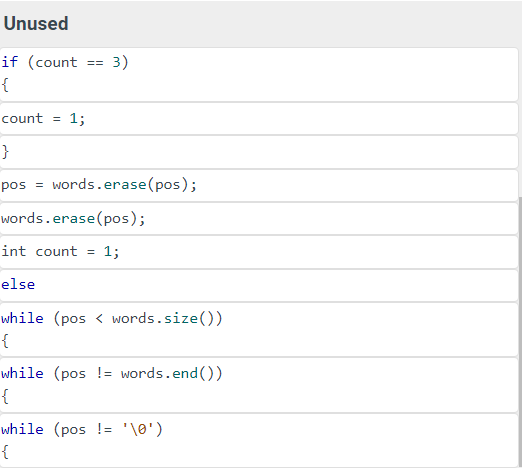Choose the 'while (pos != '\0')' block
Screen dimensions: 522x471
pos(259,441)
